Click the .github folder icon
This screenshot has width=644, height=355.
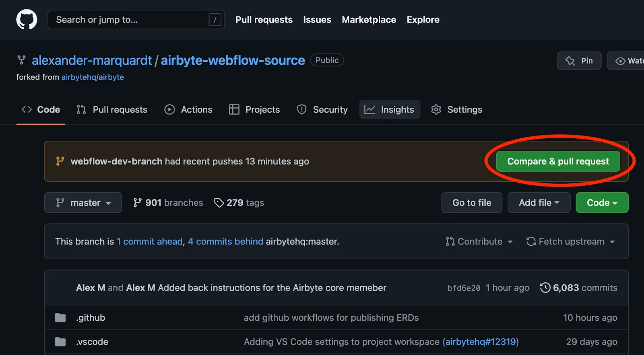coord(60,318)
